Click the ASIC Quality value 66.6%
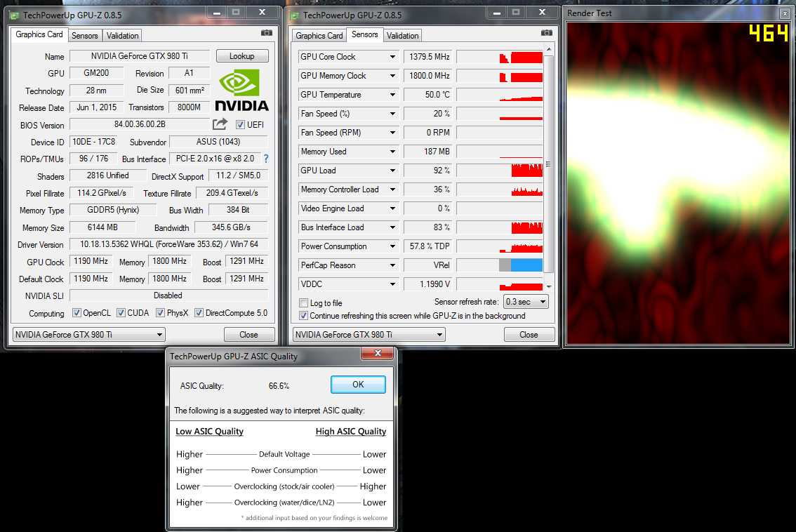The image size is (796, 532). point(279,386)
